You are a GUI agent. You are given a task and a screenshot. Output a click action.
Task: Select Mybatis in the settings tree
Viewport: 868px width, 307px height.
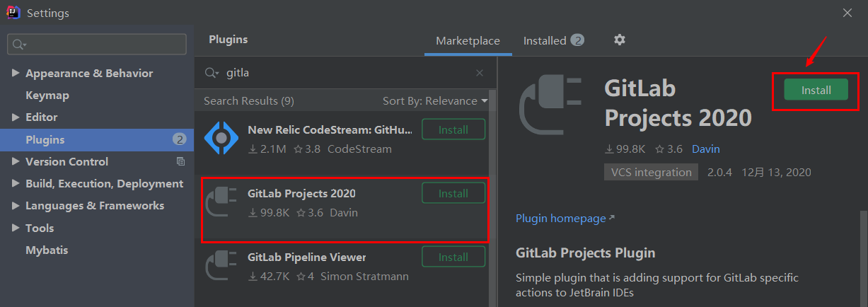click(x=47, y=250)
